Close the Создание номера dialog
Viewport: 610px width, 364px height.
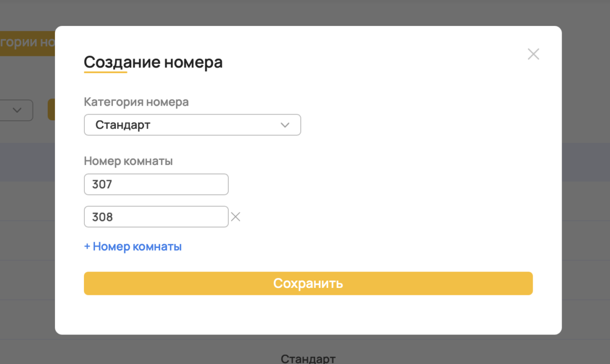coord(533,54)
